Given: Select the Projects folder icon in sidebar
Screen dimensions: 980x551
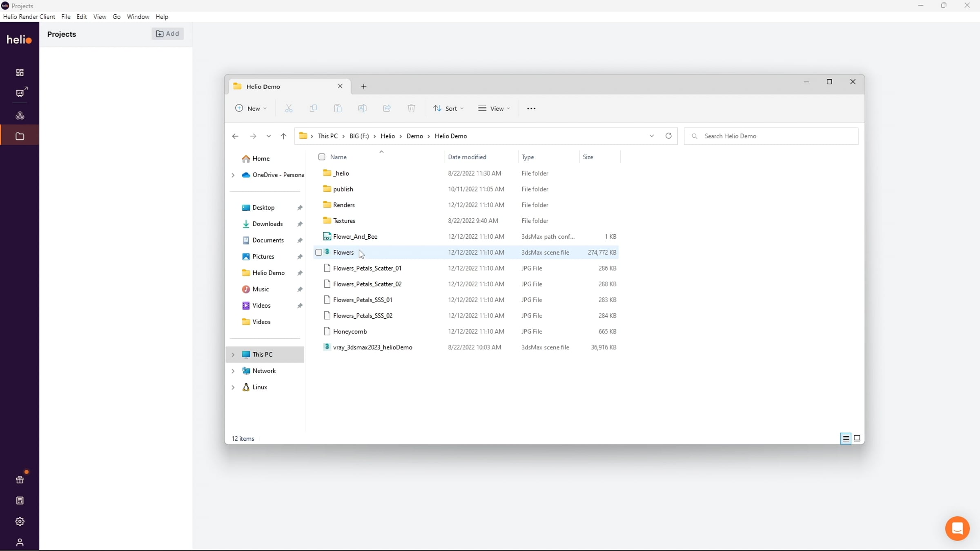Looking at the screenshot, I should pos(20,136).
